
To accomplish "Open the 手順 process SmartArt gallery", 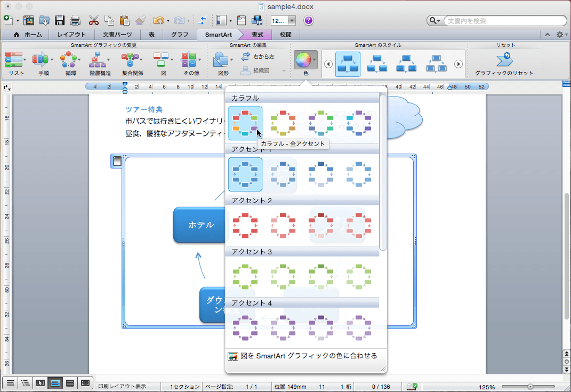I will pos(43,63).
